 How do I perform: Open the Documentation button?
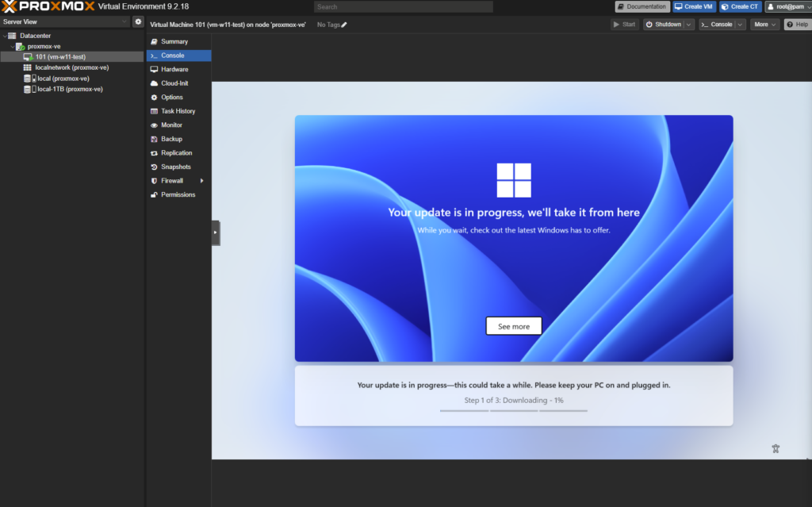click(x=642, y=6)
